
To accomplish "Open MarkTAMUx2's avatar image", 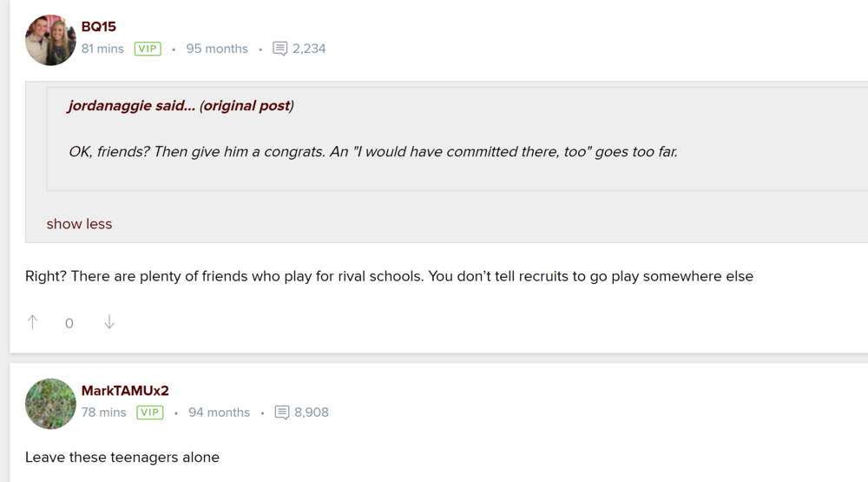I will [x=50, y=404].
